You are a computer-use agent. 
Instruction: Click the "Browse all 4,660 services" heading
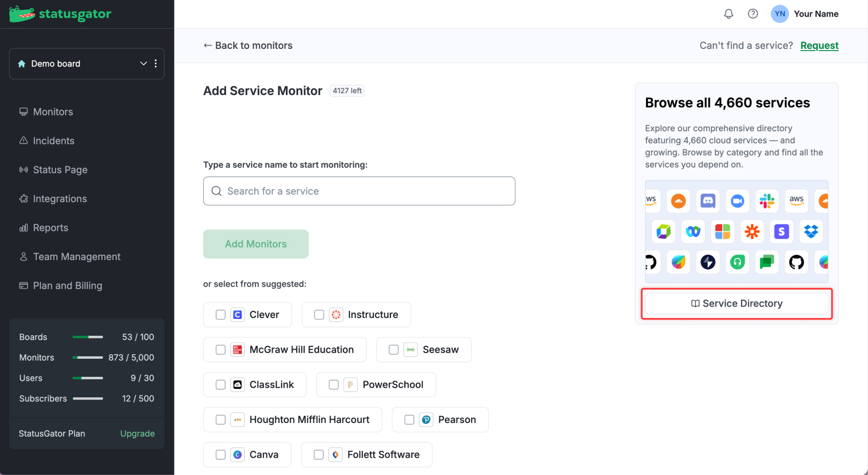tap(727, 103)
